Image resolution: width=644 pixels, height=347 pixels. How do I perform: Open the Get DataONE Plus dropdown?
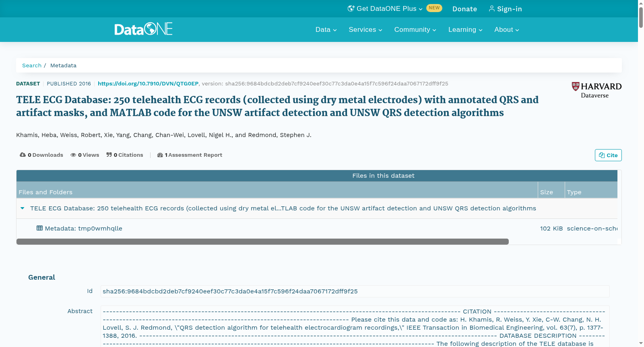(x=385, y=8)
